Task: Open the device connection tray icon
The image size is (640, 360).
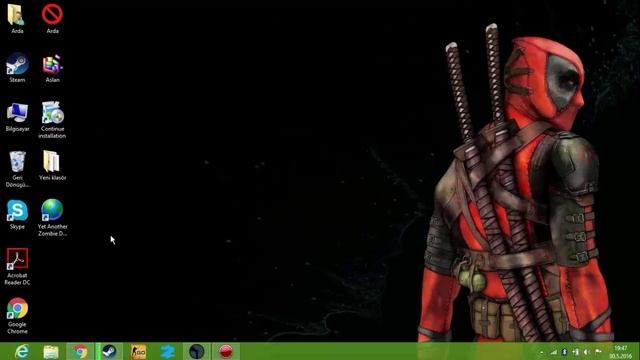Action: pyautogui.click(x=576, y=352)
